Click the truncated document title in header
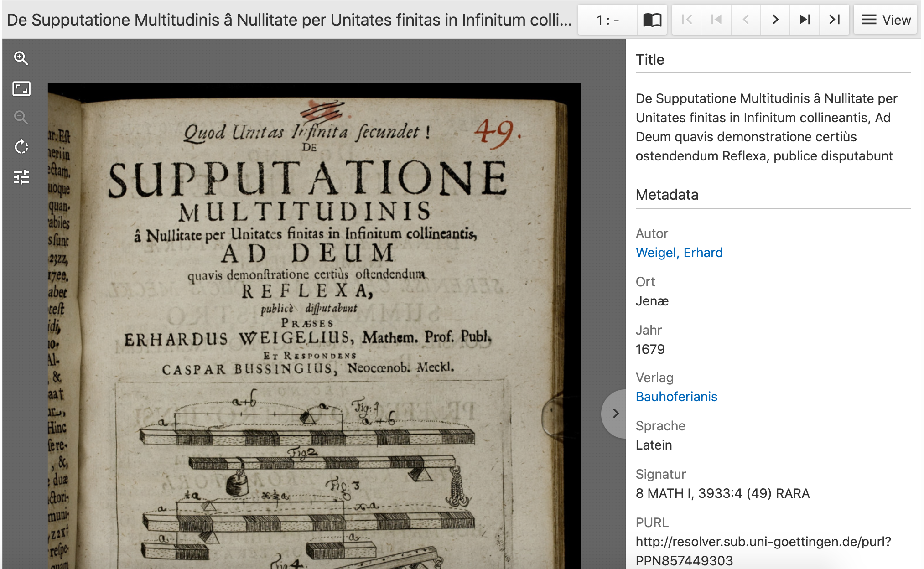Image resolution: width=924 pixels, height=569 pixels. click(x=289, y=20)
